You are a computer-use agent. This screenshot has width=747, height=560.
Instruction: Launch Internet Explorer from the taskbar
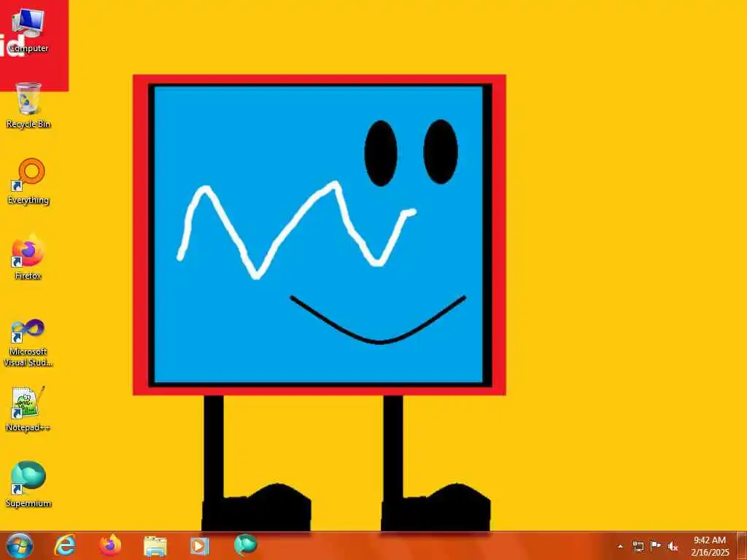point(65,545)
